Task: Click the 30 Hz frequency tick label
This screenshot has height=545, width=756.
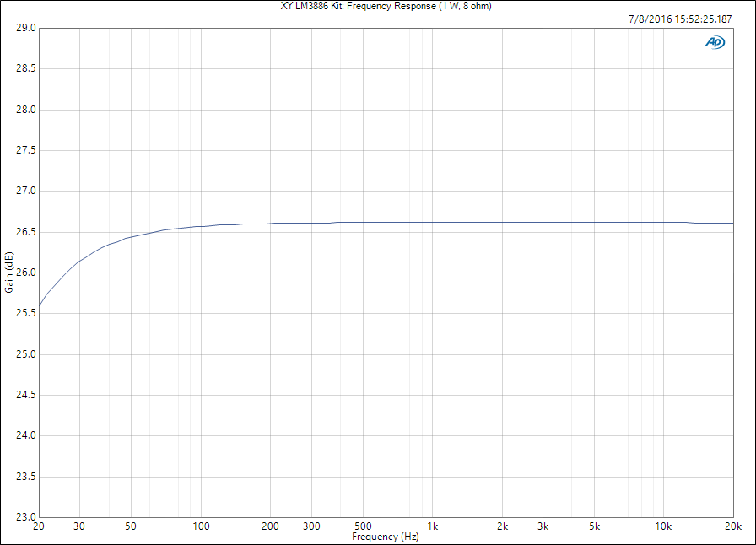Action: tap(79, 526)
